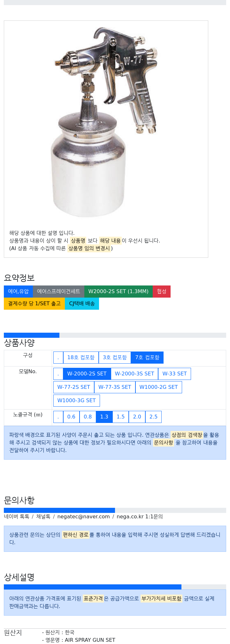Select the 에어,유압 category tag

pos(18,291)
